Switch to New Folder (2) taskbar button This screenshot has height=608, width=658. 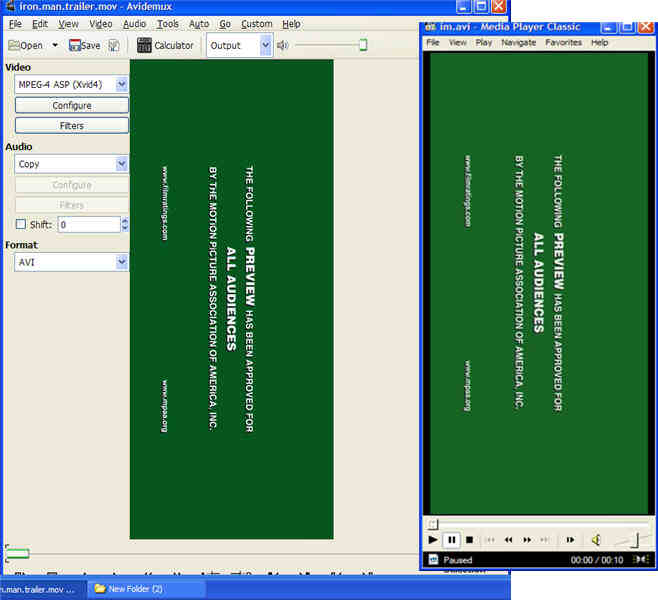(x=147, y=589)
